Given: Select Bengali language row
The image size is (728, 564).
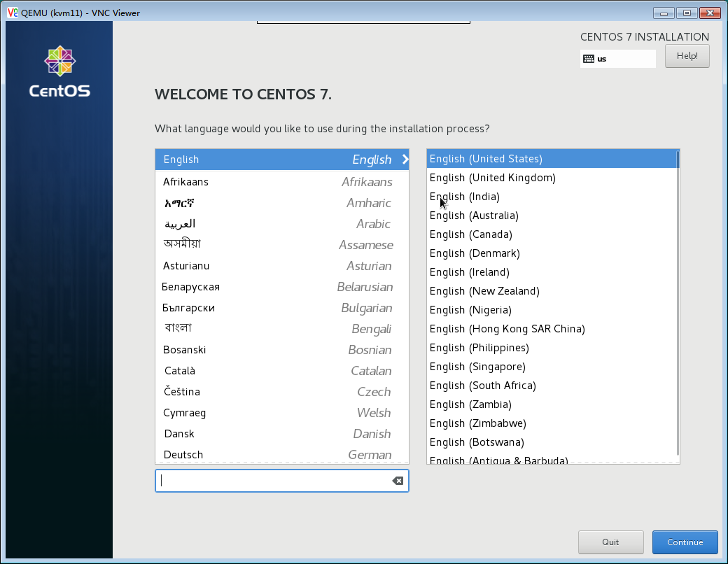Looking at the screenshot, I should [x=282, y=329].
